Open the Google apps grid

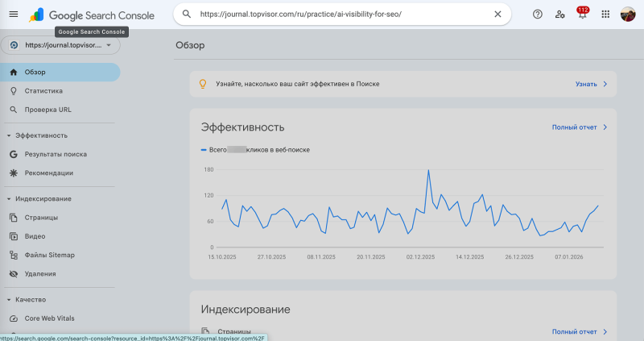click(x=605, y=15)
